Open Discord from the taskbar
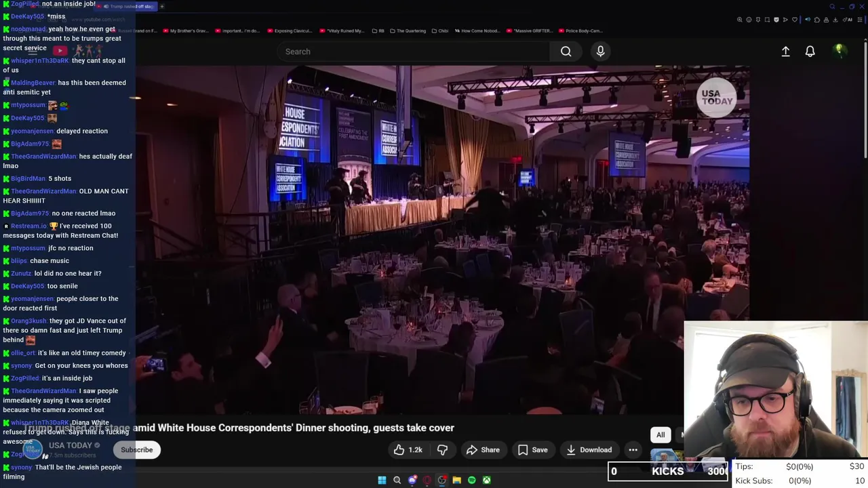This screenshot has height=488, width=868. 412,480
